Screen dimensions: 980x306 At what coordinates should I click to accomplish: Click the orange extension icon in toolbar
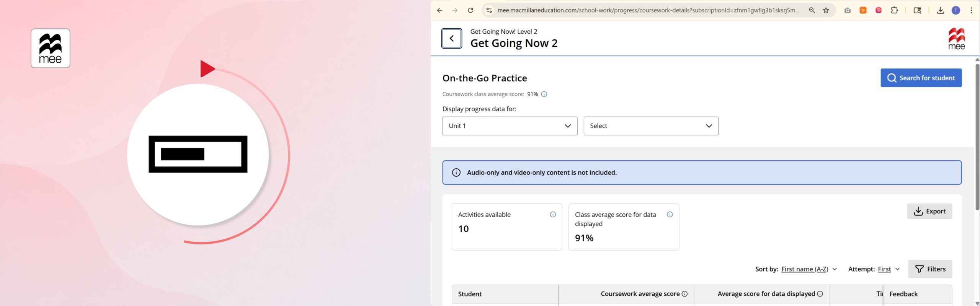[x=863, y=10]
